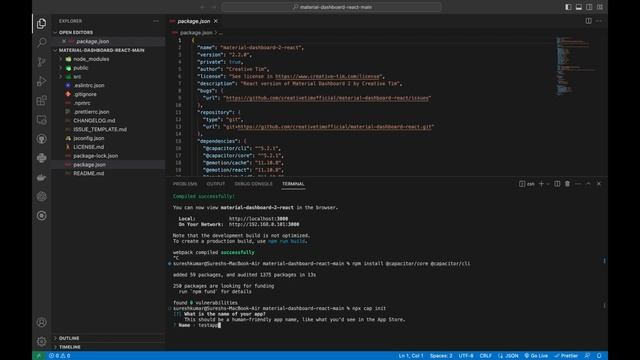Image resolution: width=640 pixels, height=360 pixels.
Task: Switch to the Output tab
Action: point(216,184)
